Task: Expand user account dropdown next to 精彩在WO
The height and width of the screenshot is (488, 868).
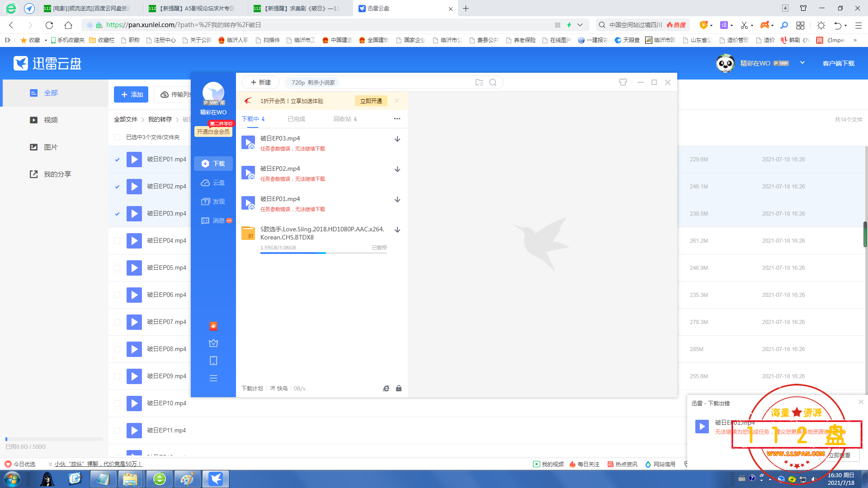Action: click(802, 63)
